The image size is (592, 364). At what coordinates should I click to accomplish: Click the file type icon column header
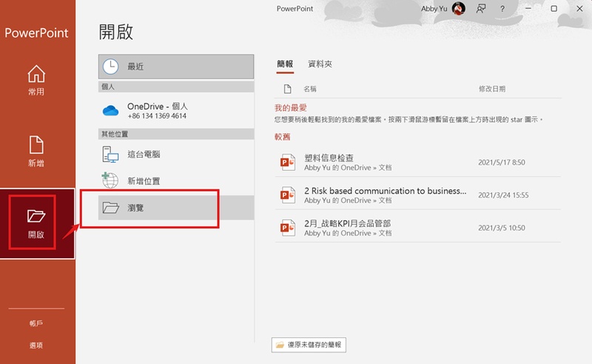(288, 89)
